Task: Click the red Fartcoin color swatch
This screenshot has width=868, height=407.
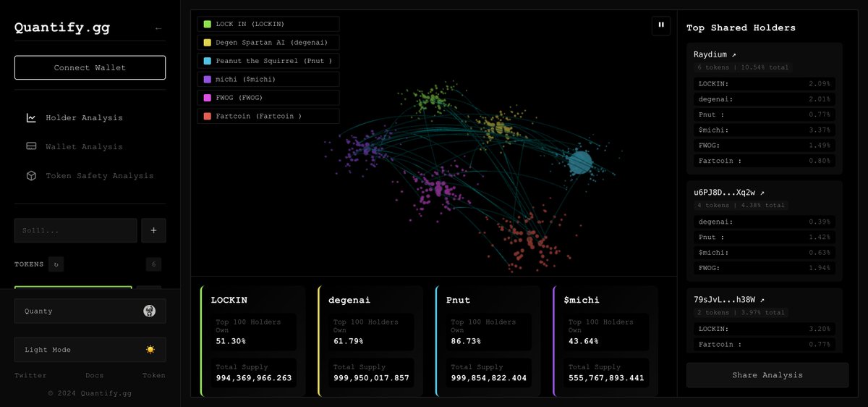Action: 208,116
